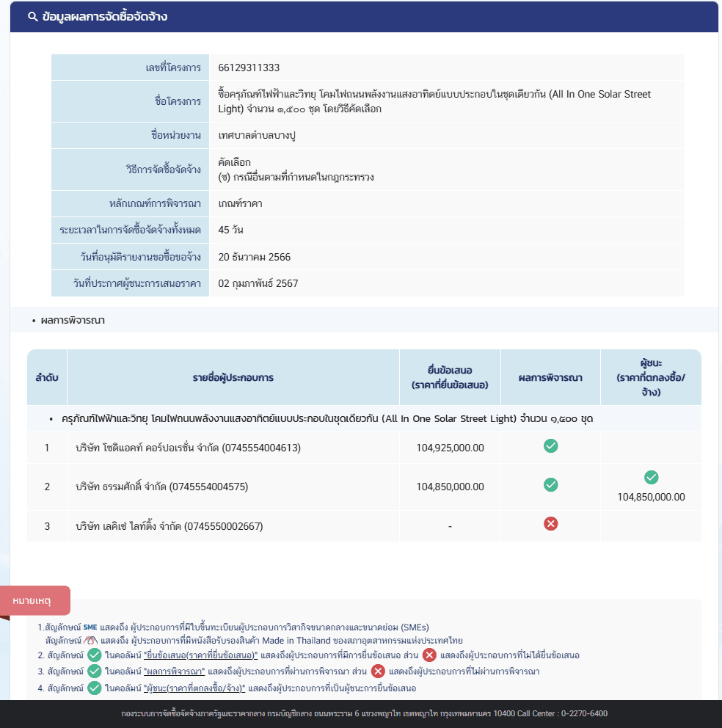The height and width of the screenshot is (728, 722).
Task: Click the bid price 104,925,000.00
Action: tap(450, 447)
